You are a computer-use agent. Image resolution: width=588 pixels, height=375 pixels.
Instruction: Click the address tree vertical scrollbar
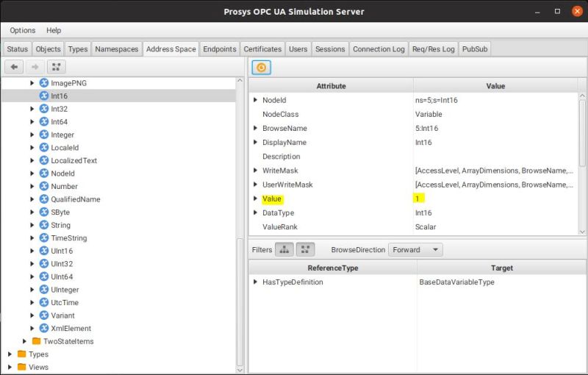[240, 302]
